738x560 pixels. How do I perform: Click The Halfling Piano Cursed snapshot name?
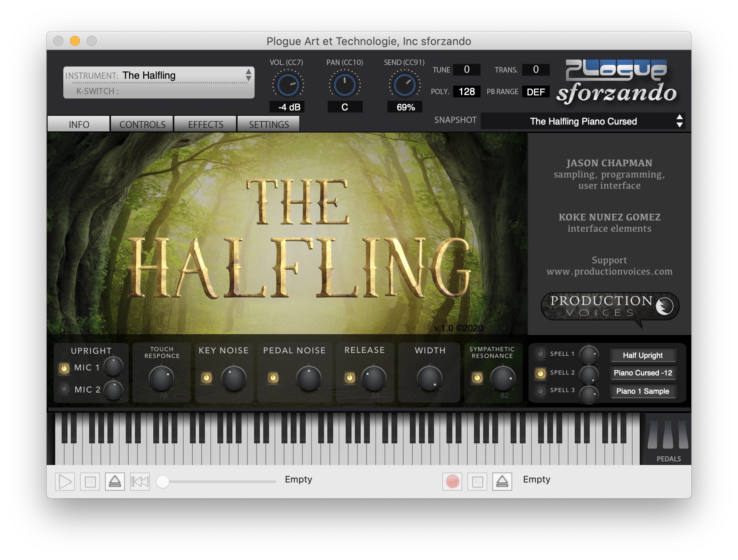583,121
